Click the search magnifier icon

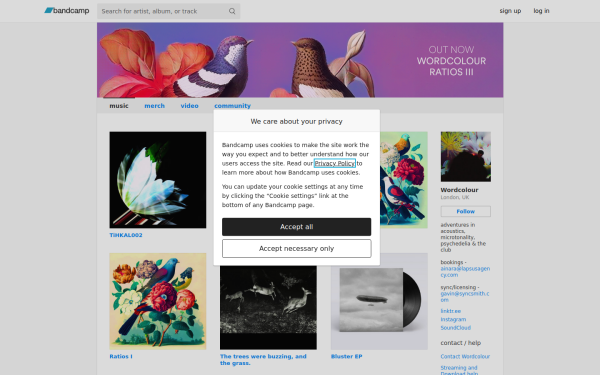(x=232, y=11)
